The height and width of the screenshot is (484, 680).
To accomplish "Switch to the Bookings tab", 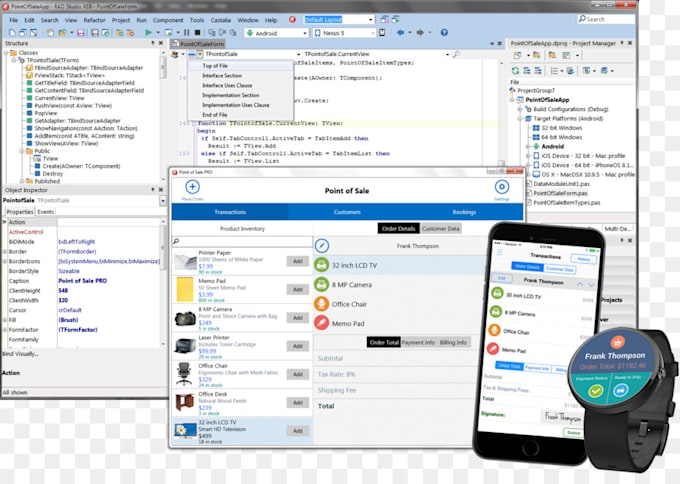I will click(x=464, y=212).
